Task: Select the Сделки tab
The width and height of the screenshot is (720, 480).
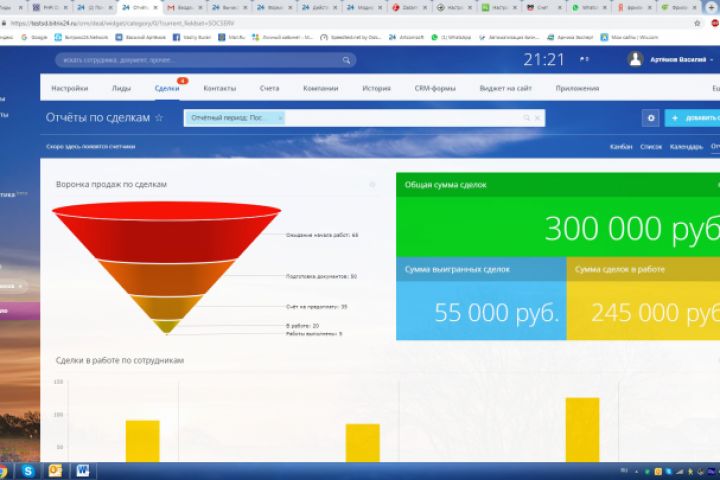Action: tap(167, 88)
